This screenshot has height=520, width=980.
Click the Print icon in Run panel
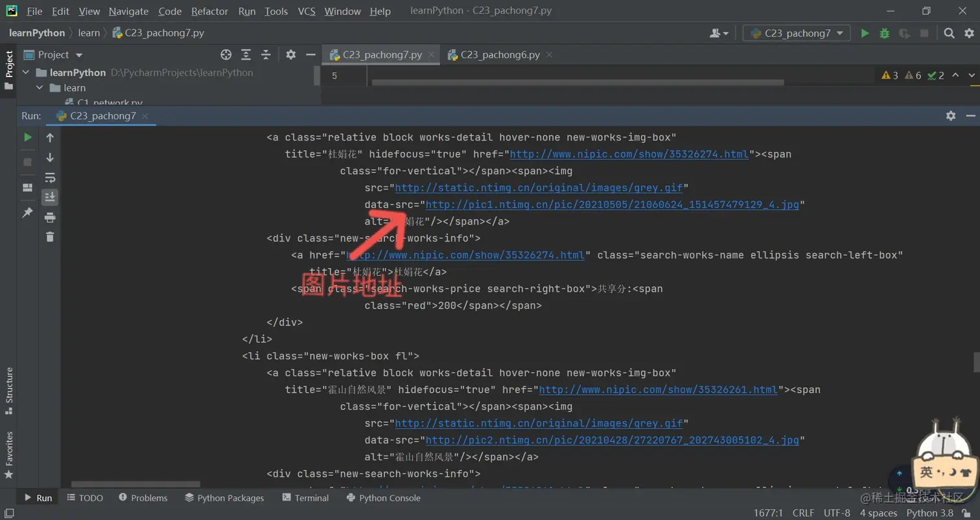coord(50,217)
